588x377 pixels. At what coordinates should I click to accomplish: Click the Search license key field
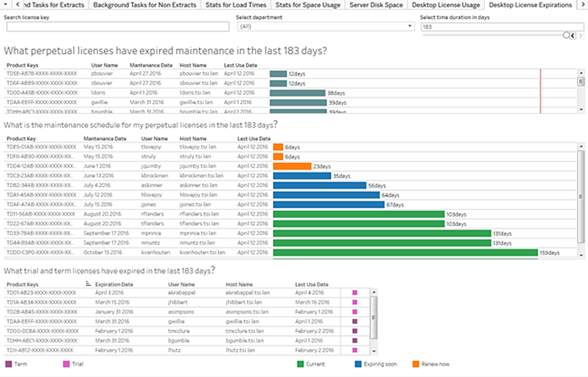point(118,26)
